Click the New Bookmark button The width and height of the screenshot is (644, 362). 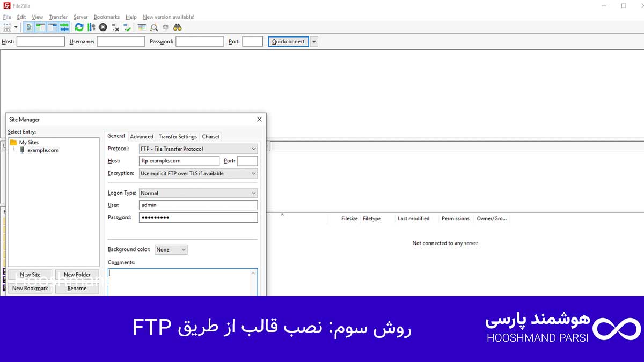(30, 288)
